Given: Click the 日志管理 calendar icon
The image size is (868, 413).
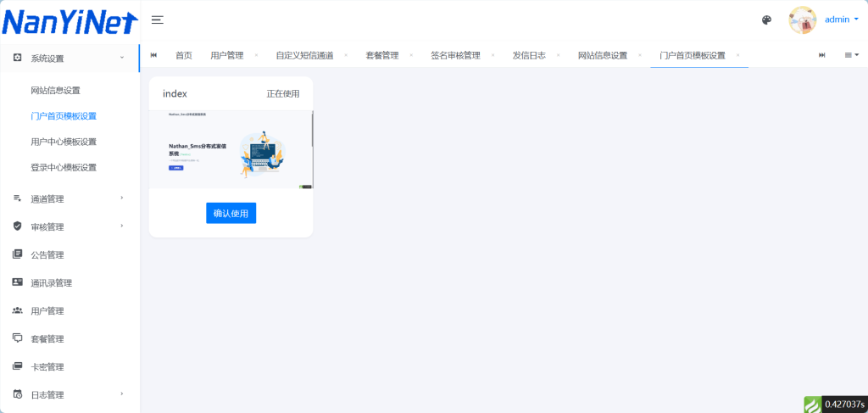Looking at the screenshot, I should click(17, 394).
